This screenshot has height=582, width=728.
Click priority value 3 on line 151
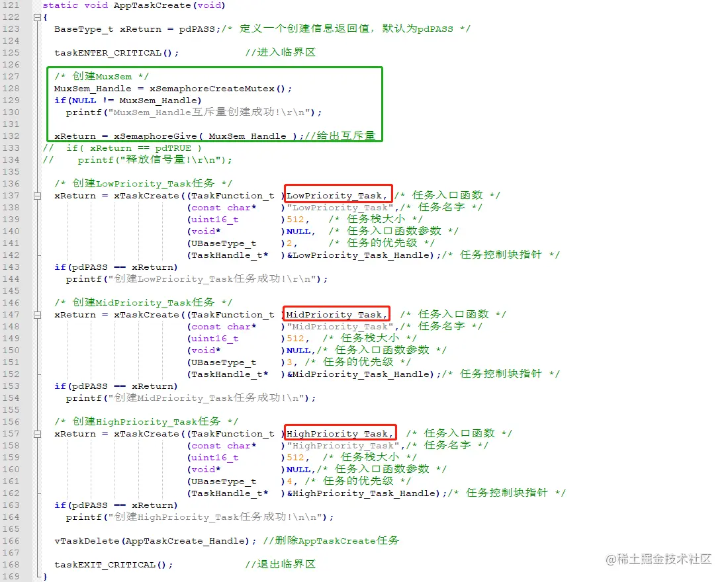coord(289,362)
